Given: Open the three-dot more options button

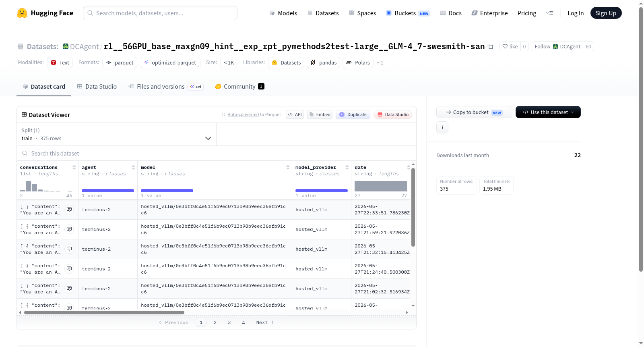Looking at the screenshot, I should [442, 127].
